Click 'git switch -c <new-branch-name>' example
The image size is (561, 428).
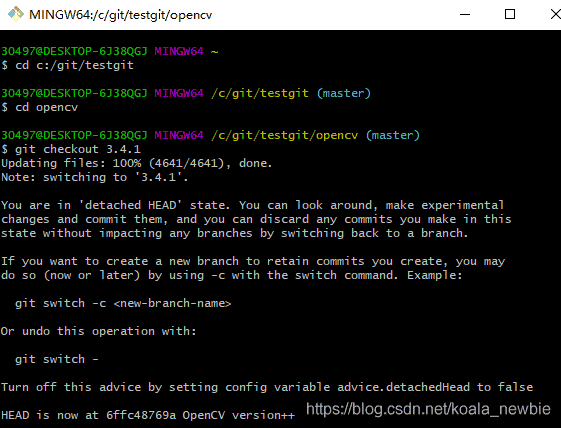coord(123,303)
